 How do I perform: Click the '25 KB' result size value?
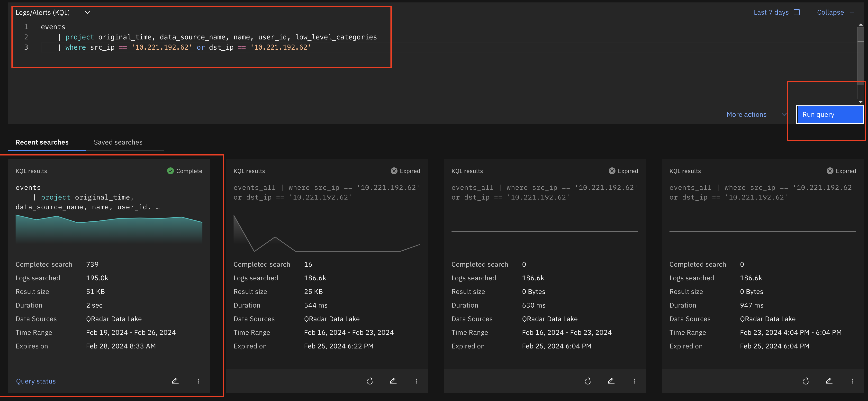[313, 292]
